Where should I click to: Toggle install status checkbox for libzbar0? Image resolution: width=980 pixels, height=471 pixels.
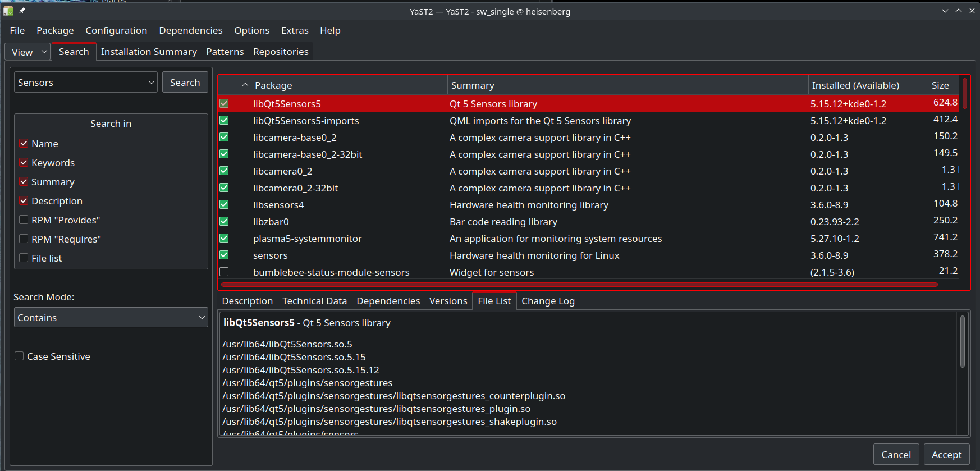point(224,221)
